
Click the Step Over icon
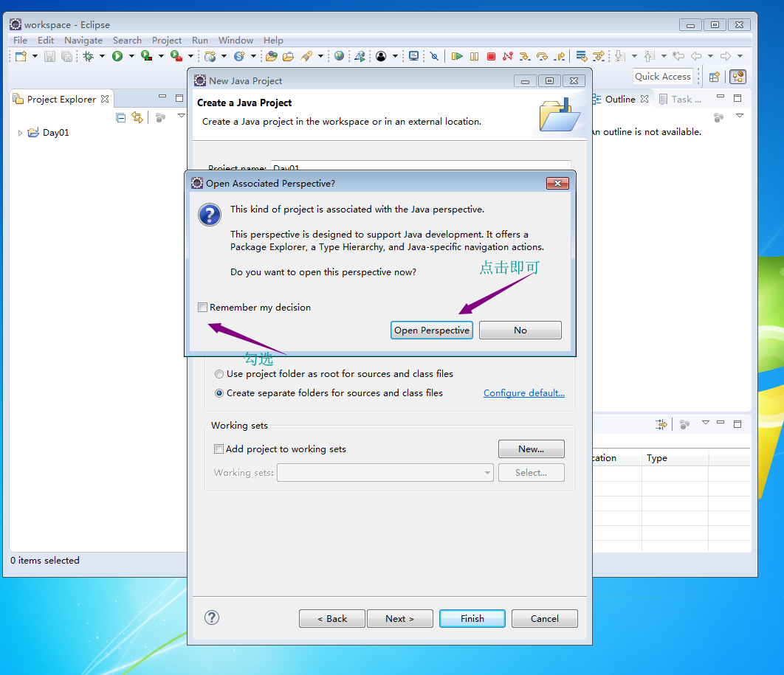pyautogui.click(x=542, y=57)
